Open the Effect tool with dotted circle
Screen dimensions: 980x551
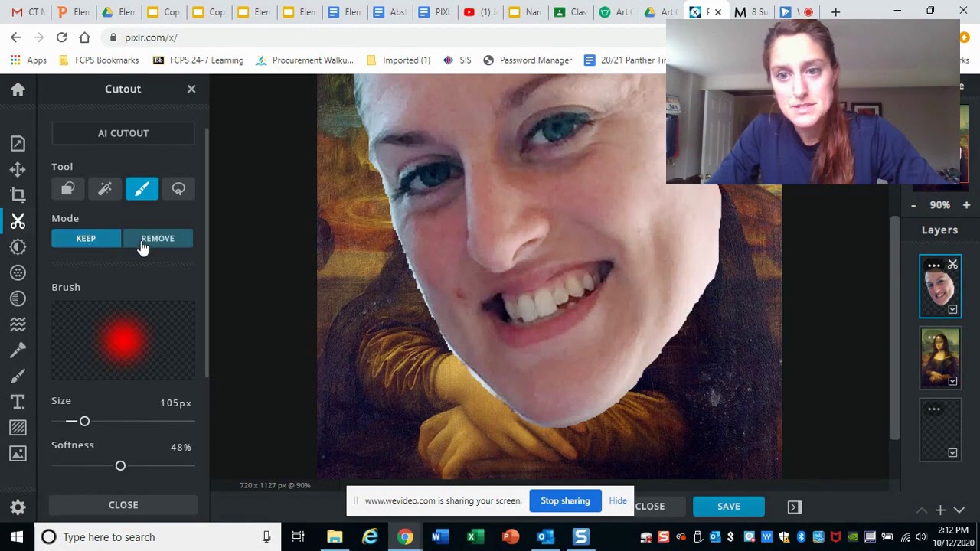coord(18,272)
